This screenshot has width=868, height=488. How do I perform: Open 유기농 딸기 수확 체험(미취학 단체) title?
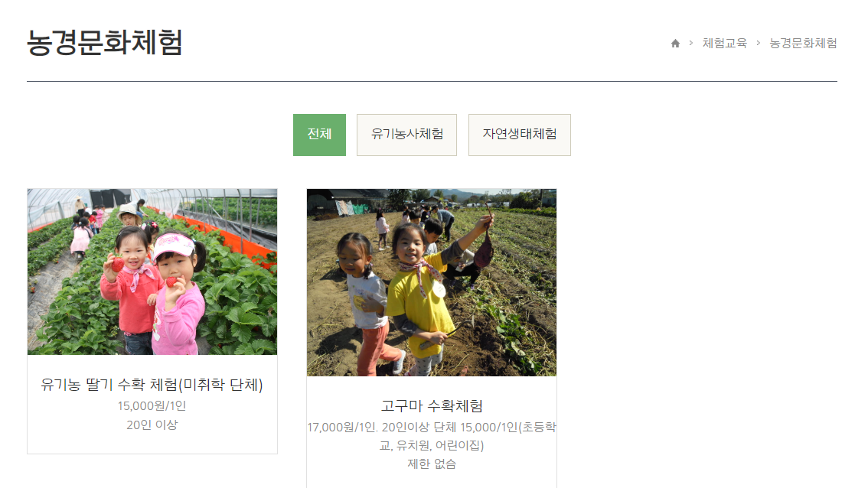(152, 385)
